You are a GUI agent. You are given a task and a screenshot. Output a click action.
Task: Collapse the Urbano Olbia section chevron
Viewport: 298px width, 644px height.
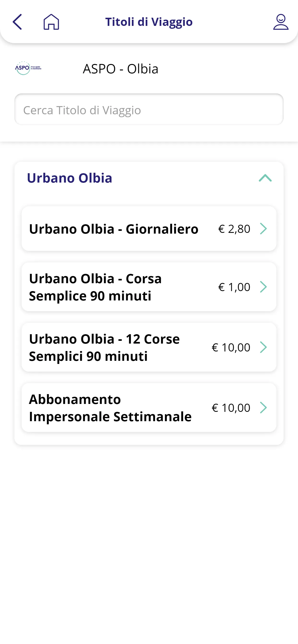click(x=265, y=178)
